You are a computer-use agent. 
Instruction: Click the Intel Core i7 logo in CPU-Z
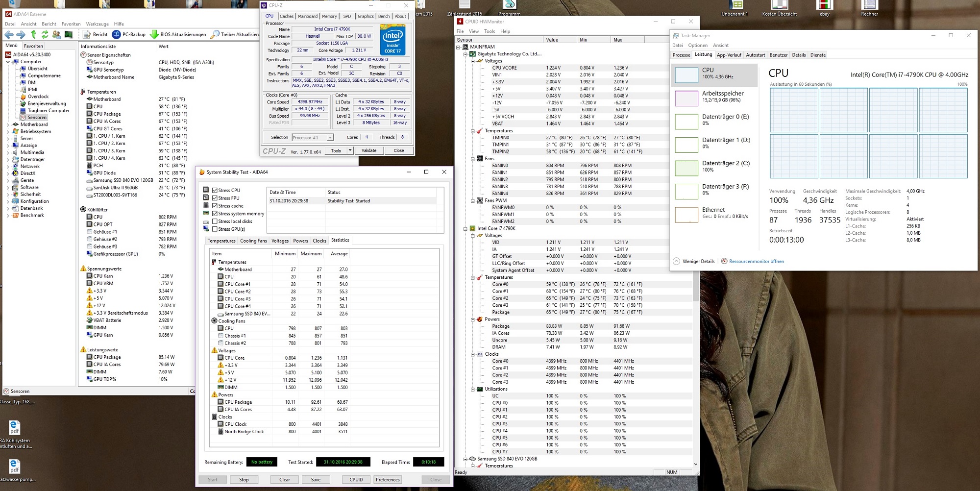click(x=392, y=40)
